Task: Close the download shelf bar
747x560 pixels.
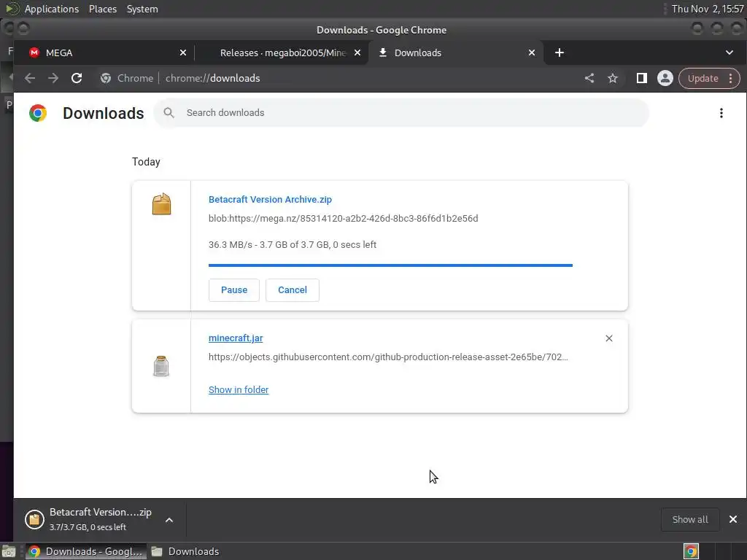Action: [733, 519]
